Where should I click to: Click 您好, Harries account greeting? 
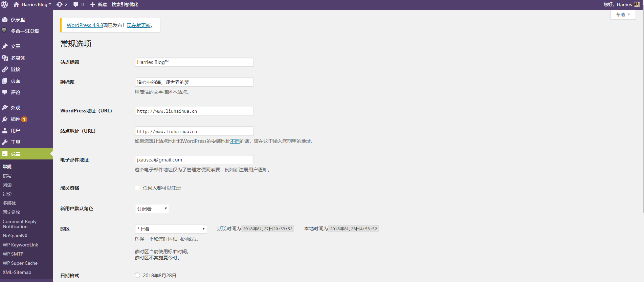[618, 4]
